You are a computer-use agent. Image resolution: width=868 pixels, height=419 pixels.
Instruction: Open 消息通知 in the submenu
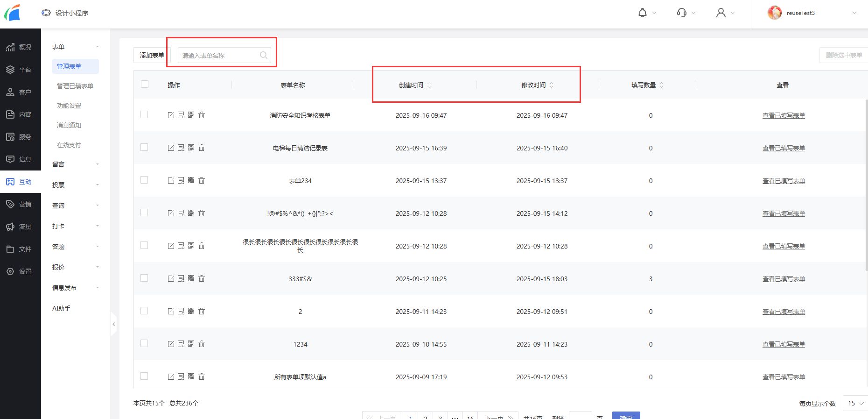click(x=69, y=125)
